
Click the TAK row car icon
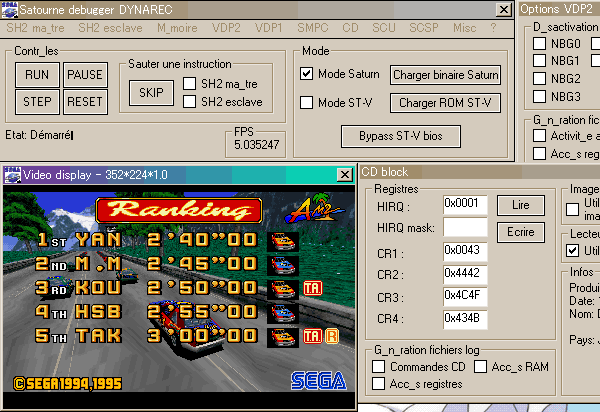283,337
